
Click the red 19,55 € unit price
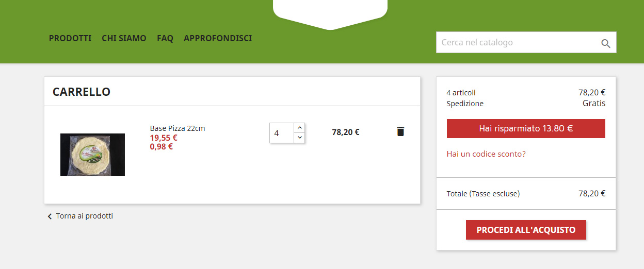[164, 138]
